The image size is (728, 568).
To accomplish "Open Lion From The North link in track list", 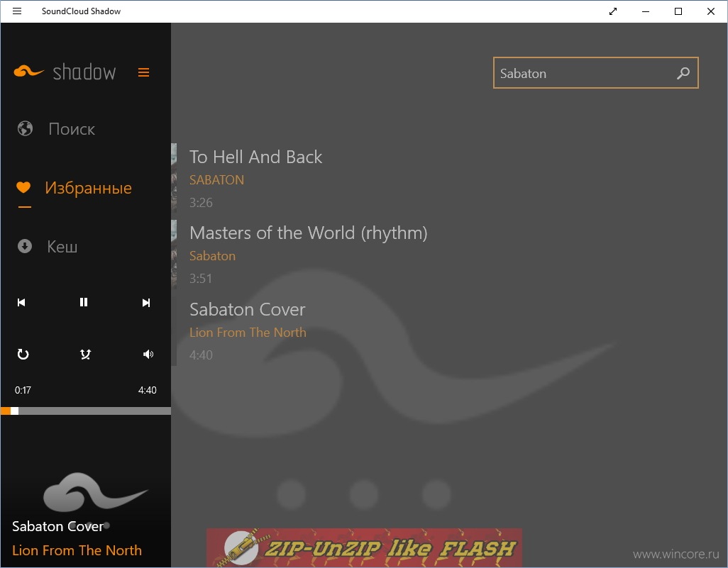I will point(248,333).
